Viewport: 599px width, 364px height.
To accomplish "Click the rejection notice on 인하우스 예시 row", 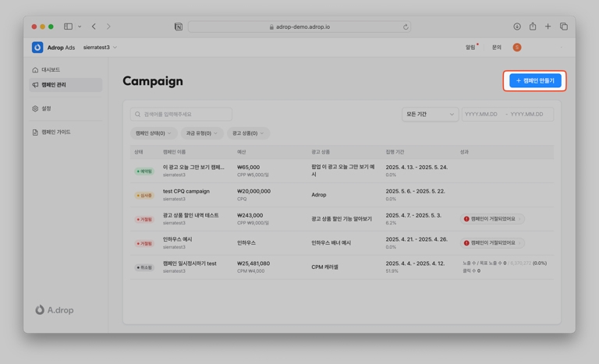I will click(x=492, y=243).
